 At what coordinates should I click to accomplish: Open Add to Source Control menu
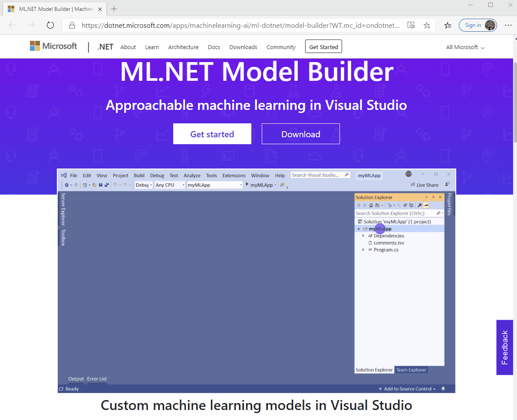click(x=407, y=389)
